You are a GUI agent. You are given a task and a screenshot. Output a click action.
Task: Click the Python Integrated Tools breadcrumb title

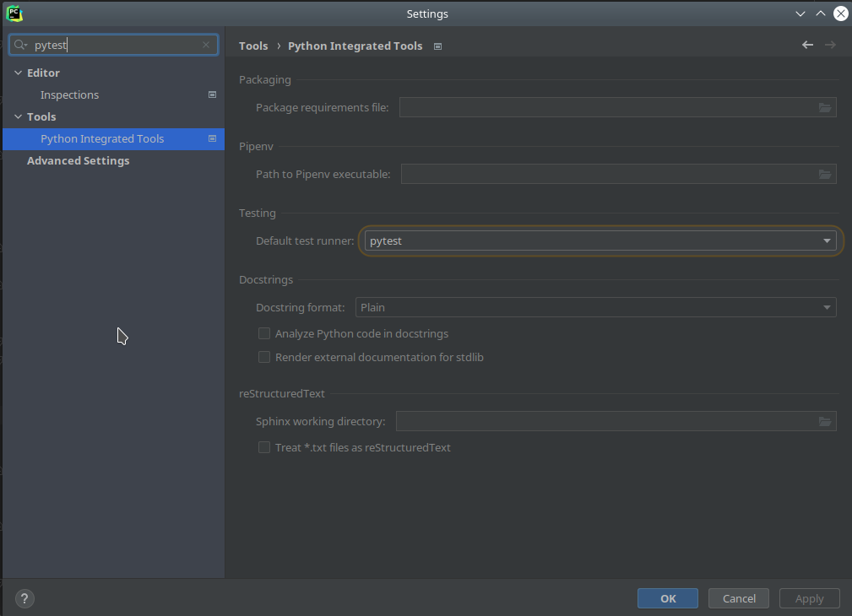pyautogui.click(x=355, y=46)
